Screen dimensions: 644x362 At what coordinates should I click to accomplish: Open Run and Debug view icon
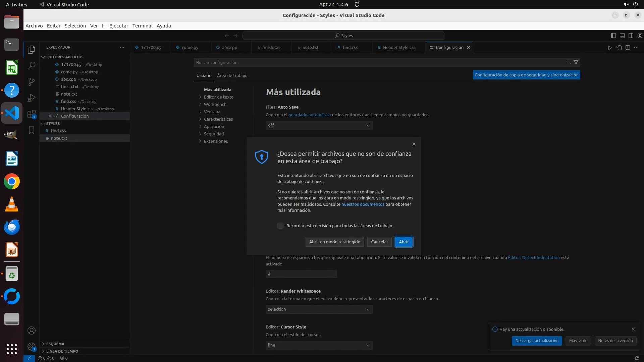point(32,98)
